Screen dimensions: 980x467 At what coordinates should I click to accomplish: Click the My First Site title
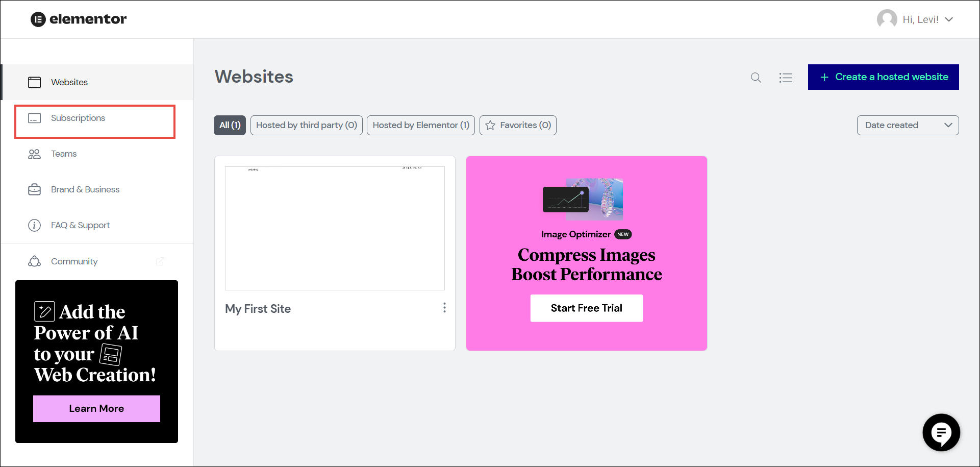pos(258,309)
